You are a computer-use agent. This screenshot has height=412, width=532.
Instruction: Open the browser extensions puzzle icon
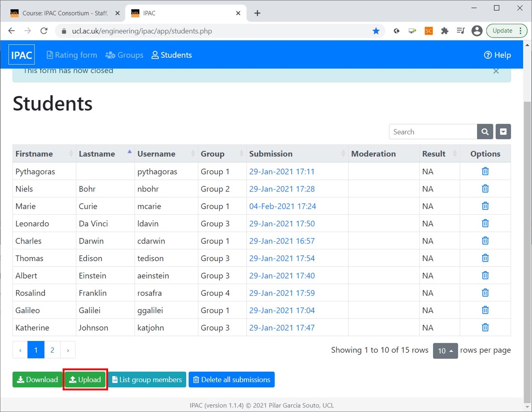click(x=444, y=31)
